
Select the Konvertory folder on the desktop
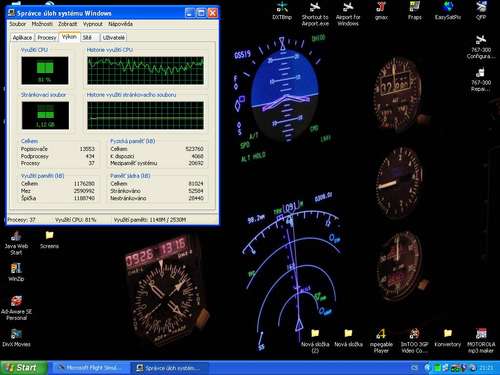click(448, 338)
